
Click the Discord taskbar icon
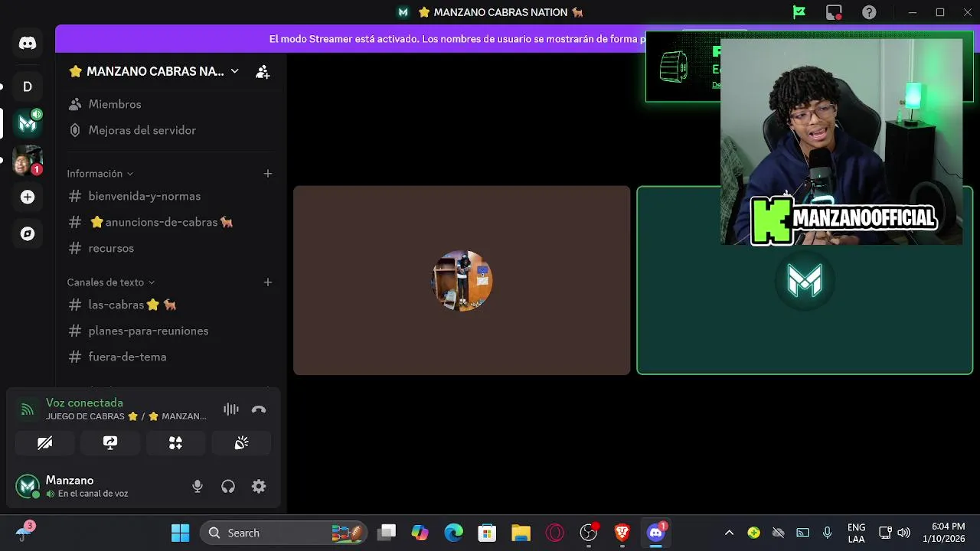tap(656, 533)
